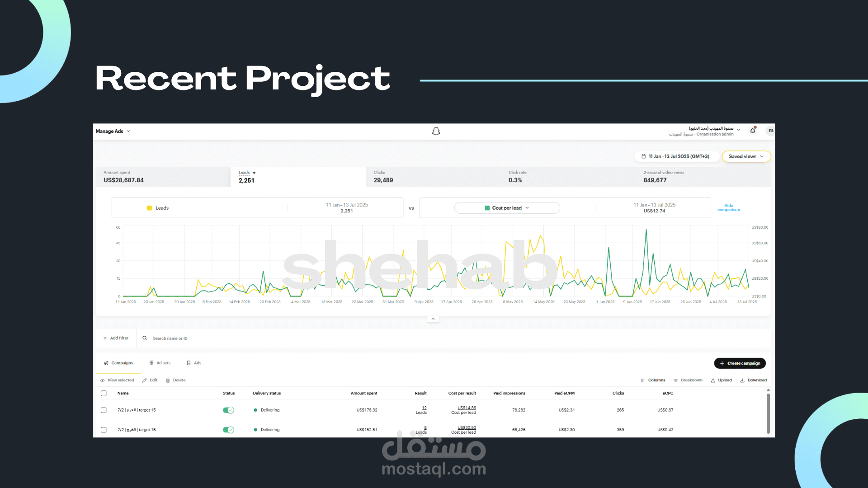Tick checkbox for the US$178.32 campaign row
Screen dimensions: 868x488
point(104,410)
